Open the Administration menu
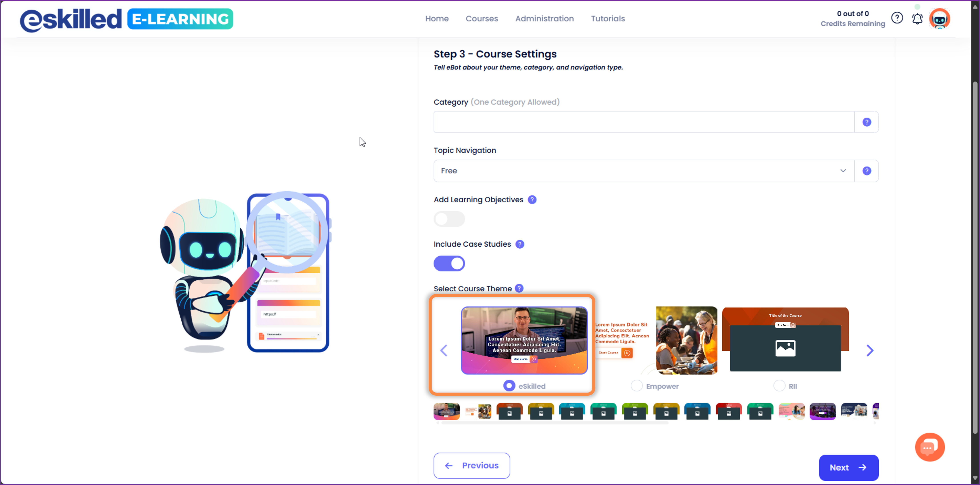Viewport: 980px width, 485px height. click(544, 19)
